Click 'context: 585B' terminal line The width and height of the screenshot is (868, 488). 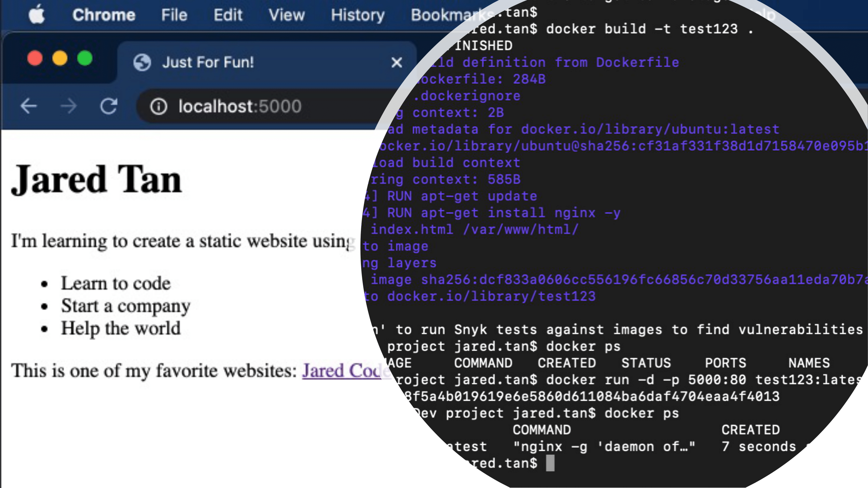466,180
